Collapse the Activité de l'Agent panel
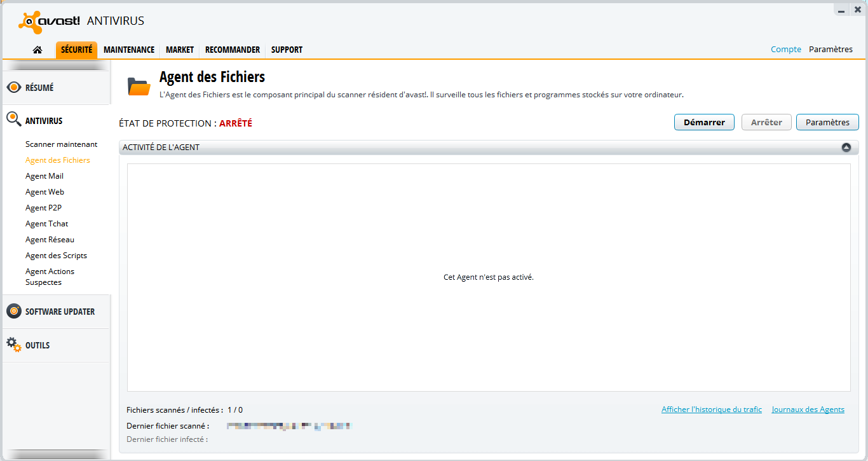 coord(846,148)
